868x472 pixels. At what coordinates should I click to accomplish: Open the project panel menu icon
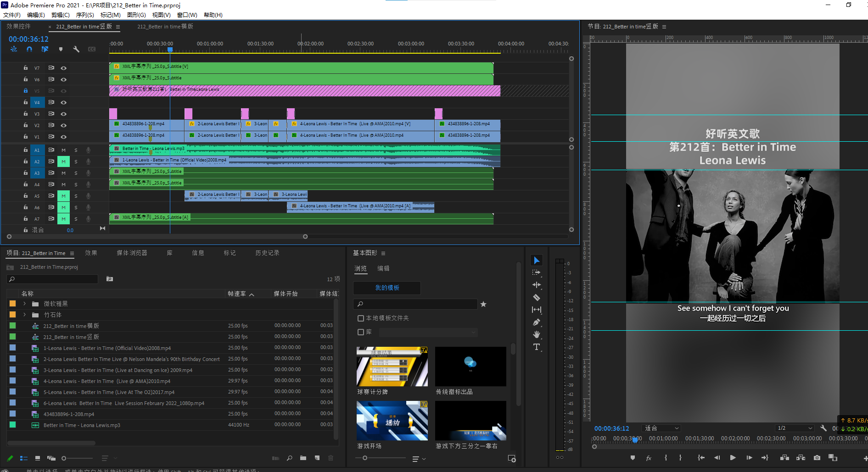(x=72, y=253)
